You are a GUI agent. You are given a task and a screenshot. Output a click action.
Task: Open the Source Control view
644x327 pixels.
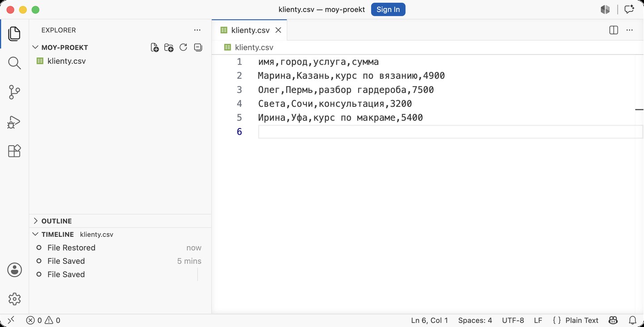[x=14, y=92]
